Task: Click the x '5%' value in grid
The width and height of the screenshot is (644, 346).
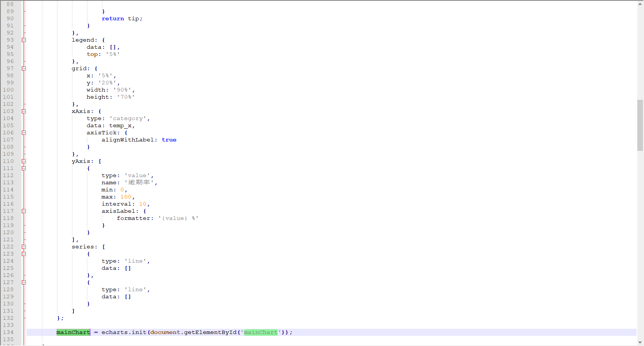Action: click(x=105, y=75)
